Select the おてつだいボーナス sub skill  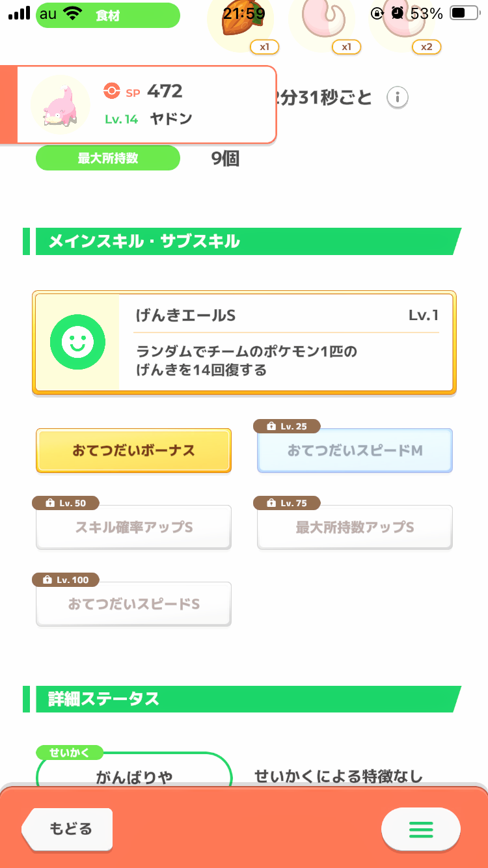133,450
